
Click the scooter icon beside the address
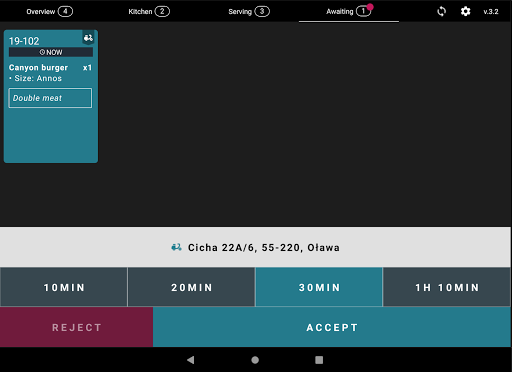pyautogui.click(x=176, y=247)
